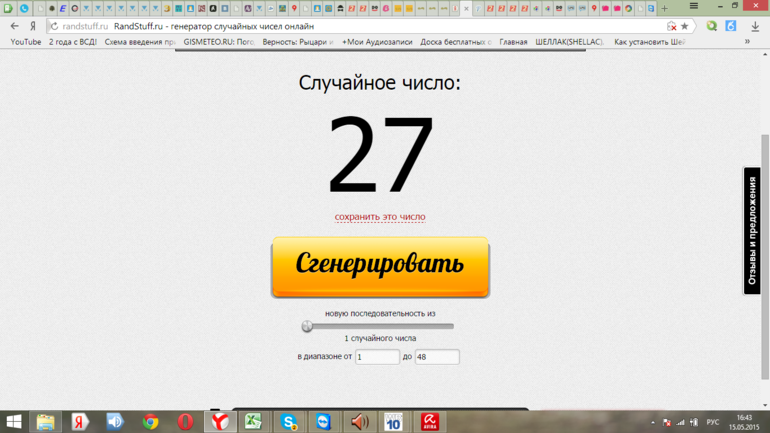
Task: Open Opera browser from the taskbar
Action: (185, 422)
